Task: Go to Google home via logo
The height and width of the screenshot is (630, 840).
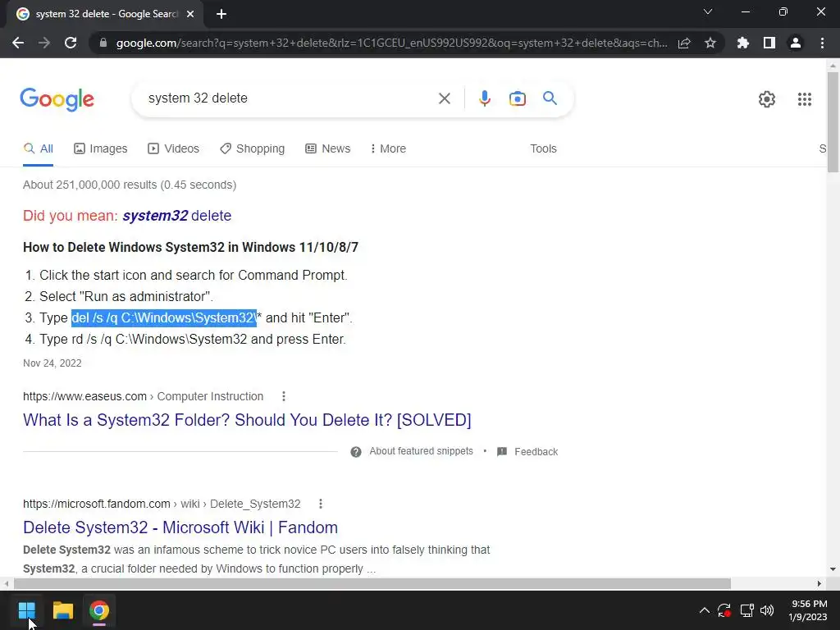Action: coord(57,99)
